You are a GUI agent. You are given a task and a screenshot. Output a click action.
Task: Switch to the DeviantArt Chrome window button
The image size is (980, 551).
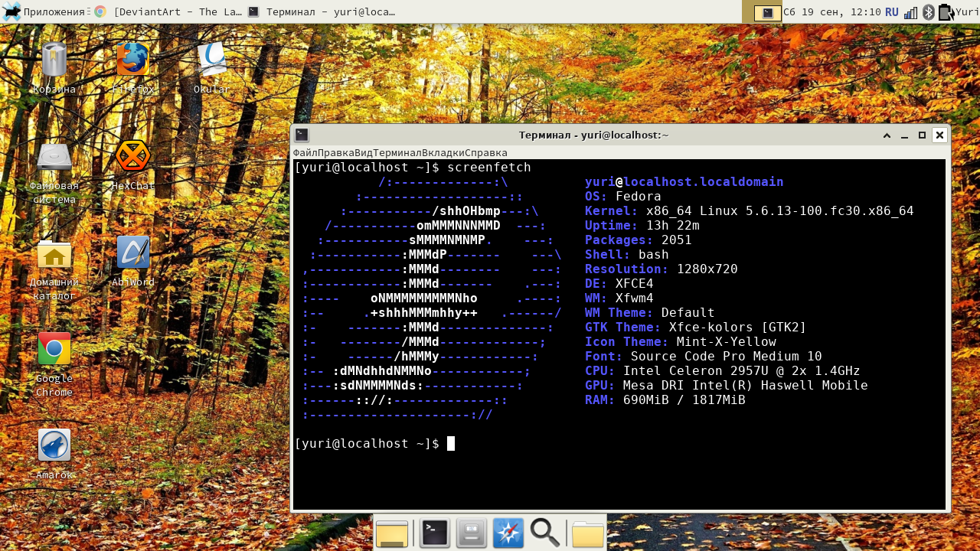[x=168, y=12]
